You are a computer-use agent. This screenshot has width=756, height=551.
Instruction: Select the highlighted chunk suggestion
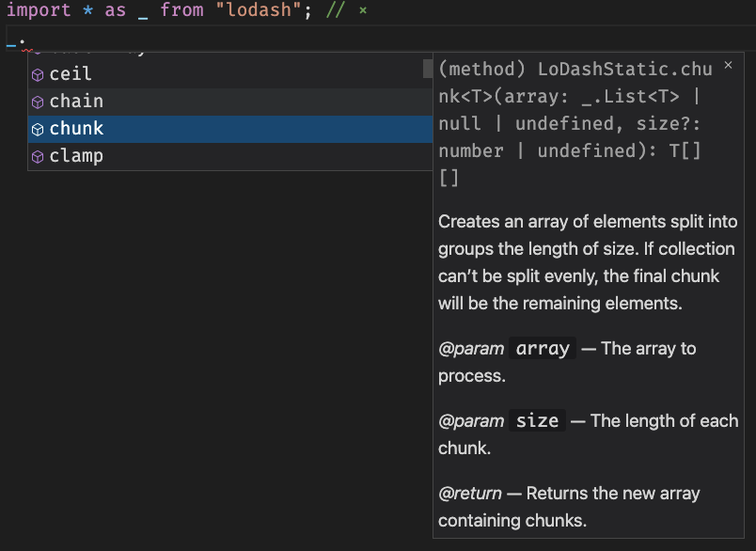230,129
